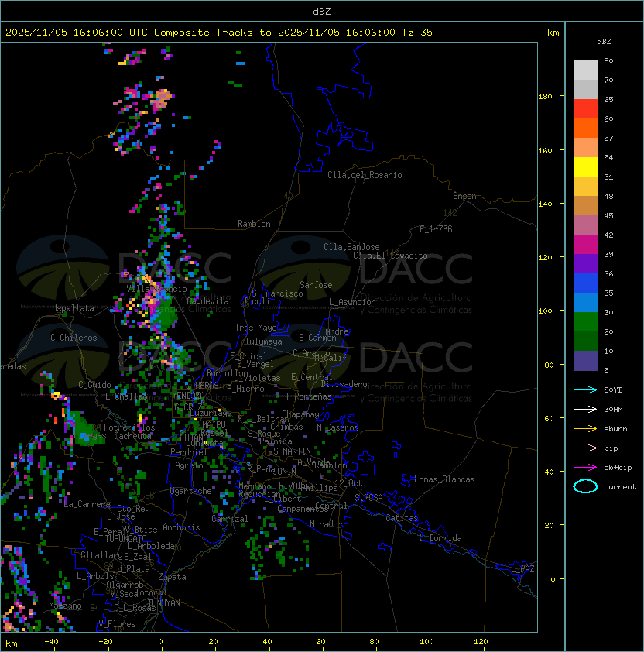
Task: Click the '100' tick on the vertical km axis
Action: coord(545,311)
